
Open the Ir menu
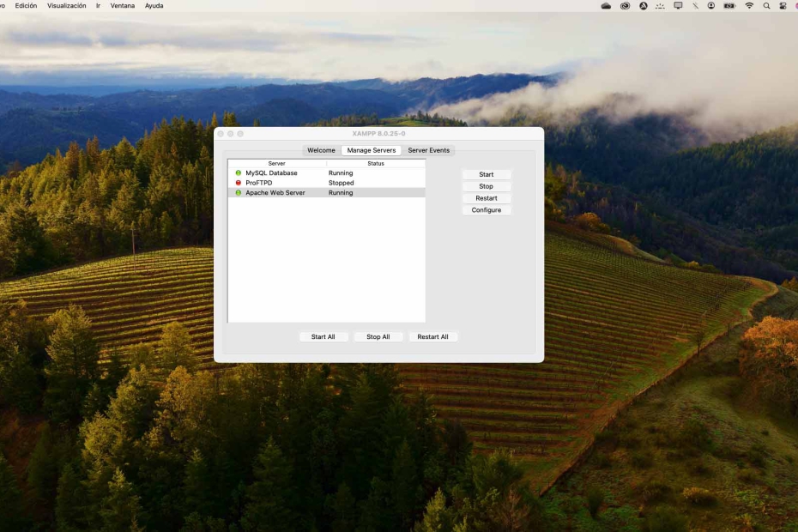(x=98, y=6)
